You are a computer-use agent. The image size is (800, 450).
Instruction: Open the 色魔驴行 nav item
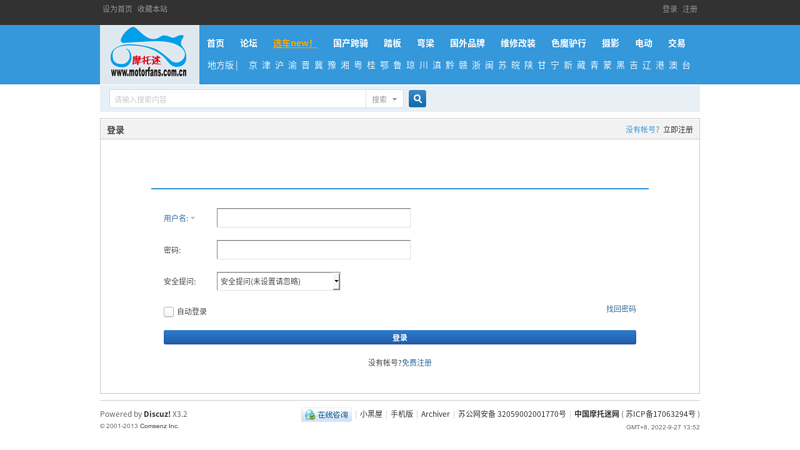coord(568,43)
